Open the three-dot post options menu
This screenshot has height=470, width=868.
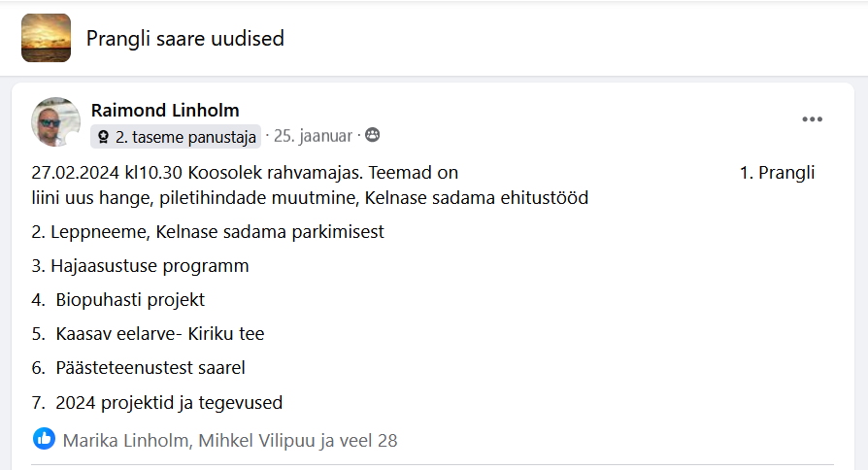(813, 119)
